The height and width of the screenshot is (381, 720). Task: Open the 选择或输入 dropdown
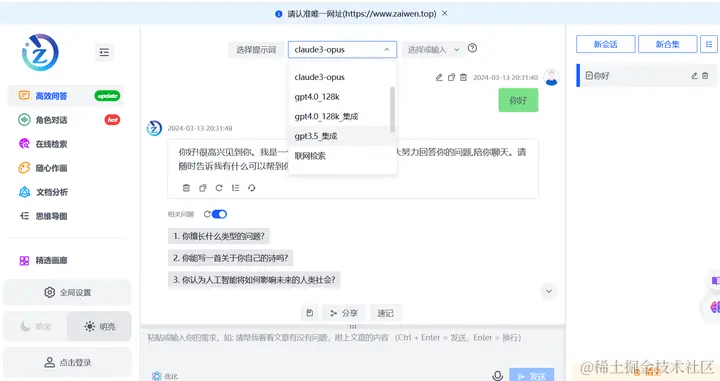coord(433,50)
